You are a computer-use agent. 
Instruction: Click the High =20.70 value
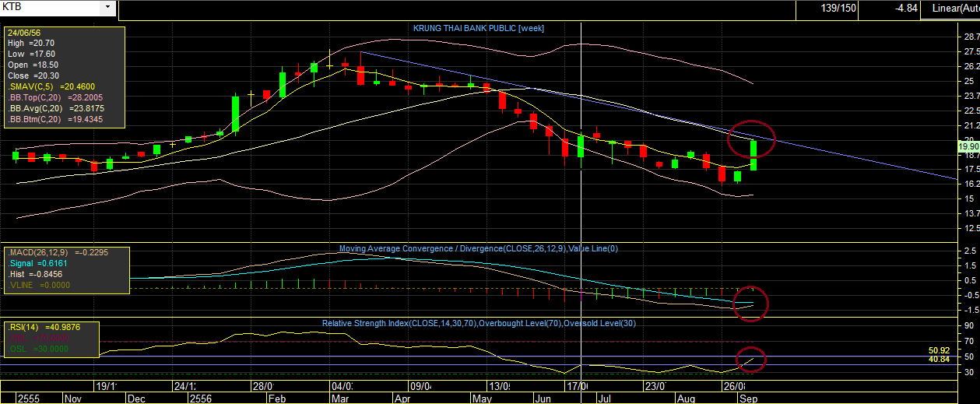pos(31,44)
